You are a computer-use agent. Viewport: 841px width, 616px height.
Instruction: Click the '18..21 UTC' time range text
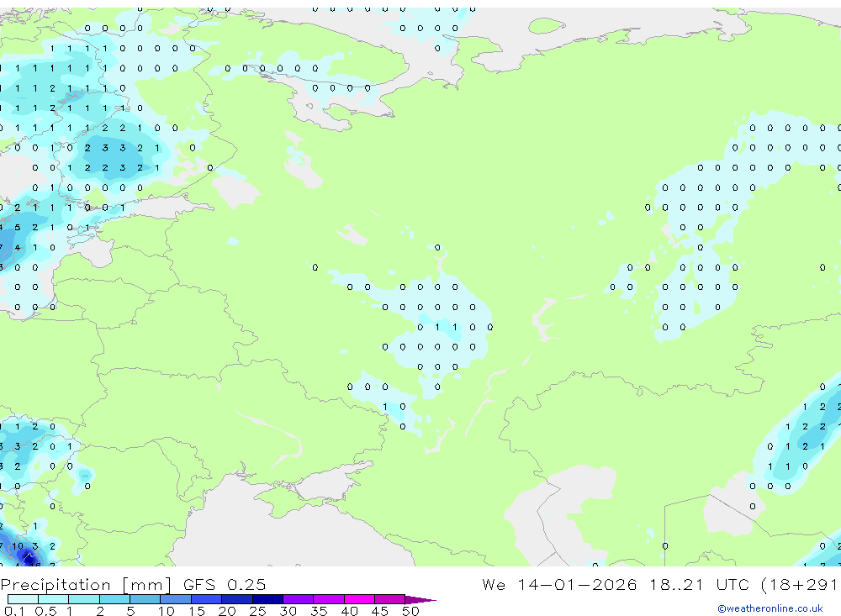click(x=700, y=584)
